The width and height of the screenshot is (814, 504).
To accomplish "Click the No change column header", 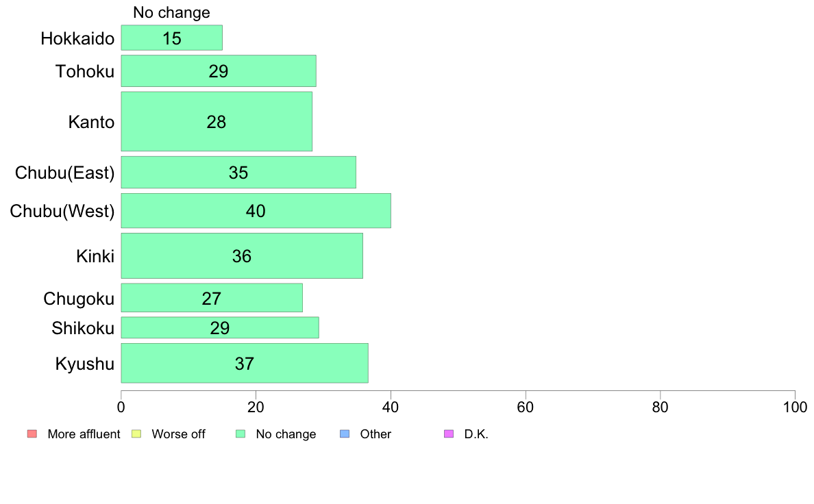I will coord(172,12).
